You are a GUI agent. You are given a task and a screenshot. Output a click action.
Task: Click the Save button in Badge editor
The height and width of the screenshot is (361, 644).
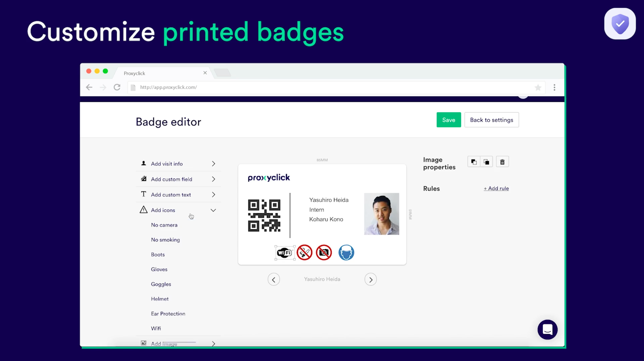[449, 120]
